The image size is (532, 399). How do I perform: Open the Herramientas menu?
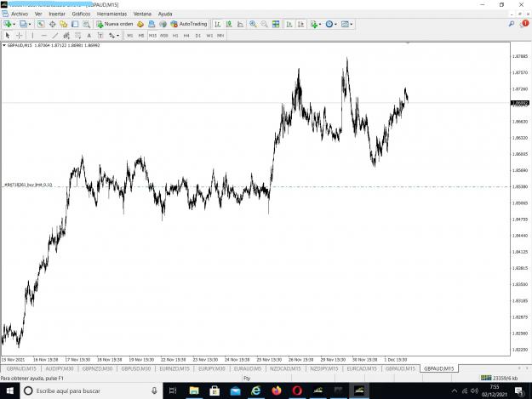click(112, 14)
